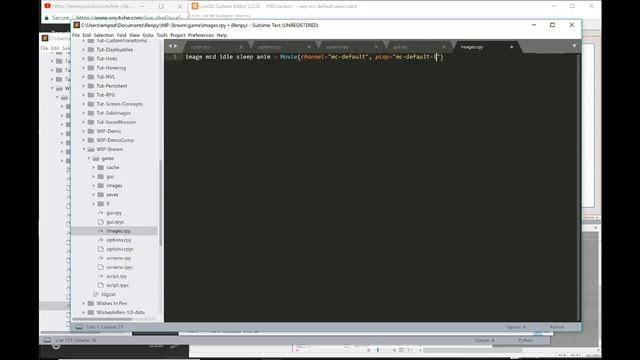Click the gui.rpyc file icon

(x=101, y=222)
